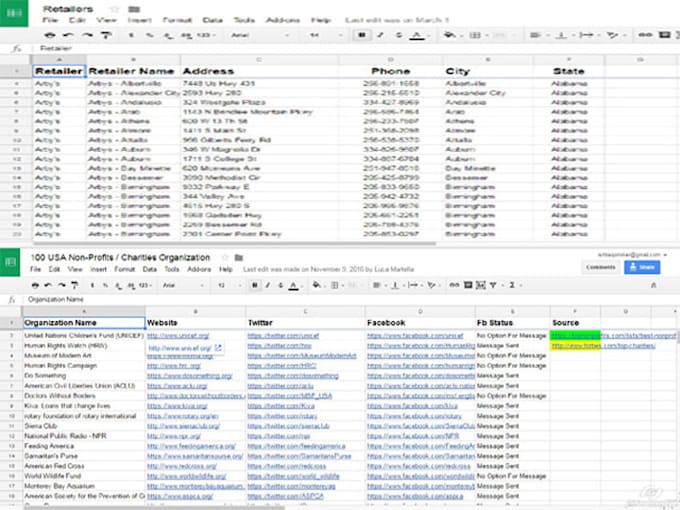Screen dimensions: 680x510
Task: Open Format menu in Non-Profits window
Action: [125, 269]
